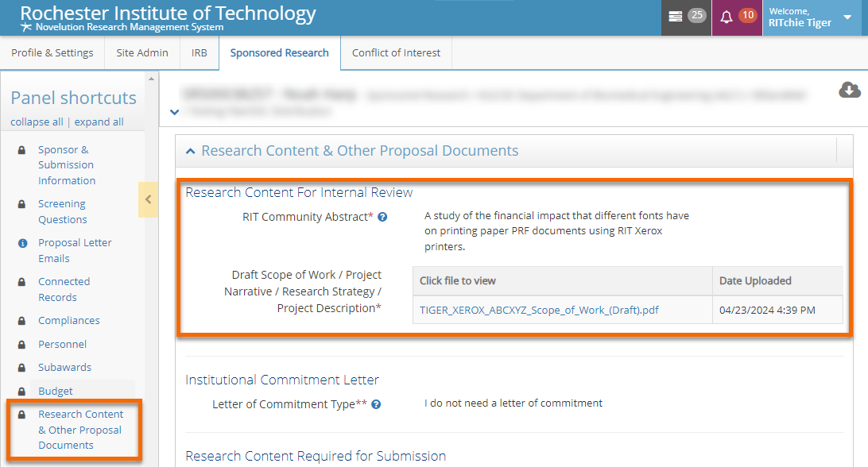868x467 pixels.
Task: Click help icon beside Letter of Commitment Type
Action: (376, 404)
